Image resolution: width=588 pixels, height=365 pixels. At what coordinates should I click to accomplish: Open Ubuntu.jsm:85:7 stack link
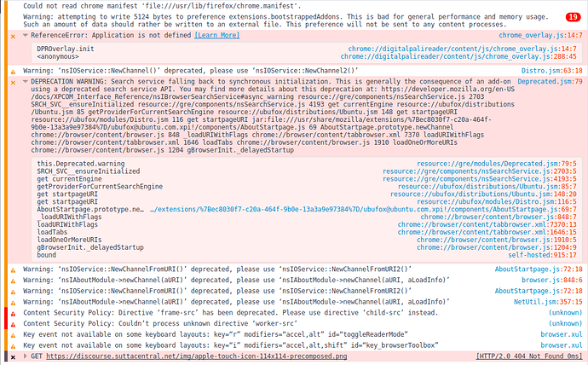coord(487,187)
